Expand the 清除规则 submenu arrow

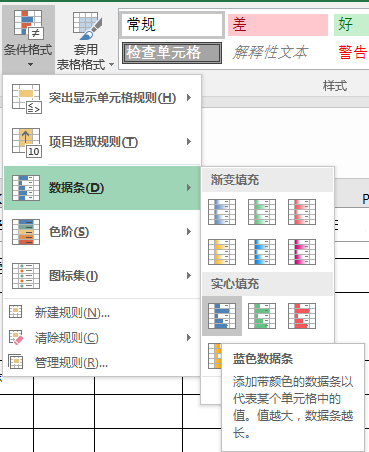point(189,338)
